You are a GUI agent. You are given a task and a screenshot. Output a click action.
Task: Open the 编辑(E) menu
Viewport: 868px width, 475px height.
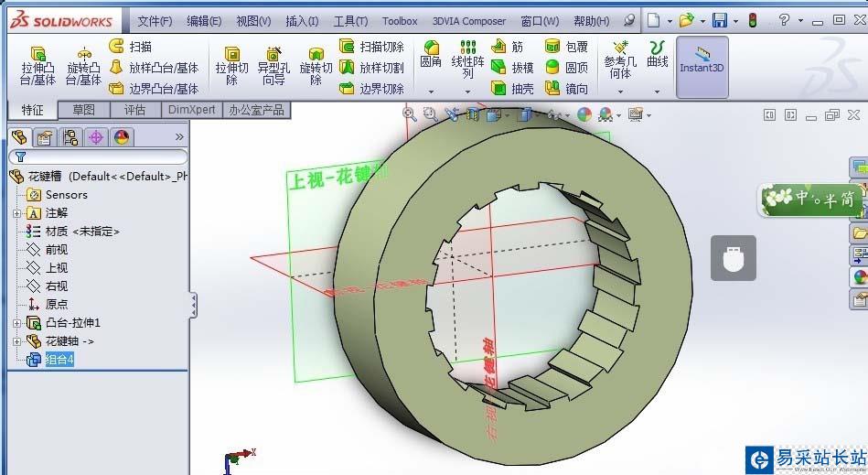pyautogui.click(x=204, y=21)
